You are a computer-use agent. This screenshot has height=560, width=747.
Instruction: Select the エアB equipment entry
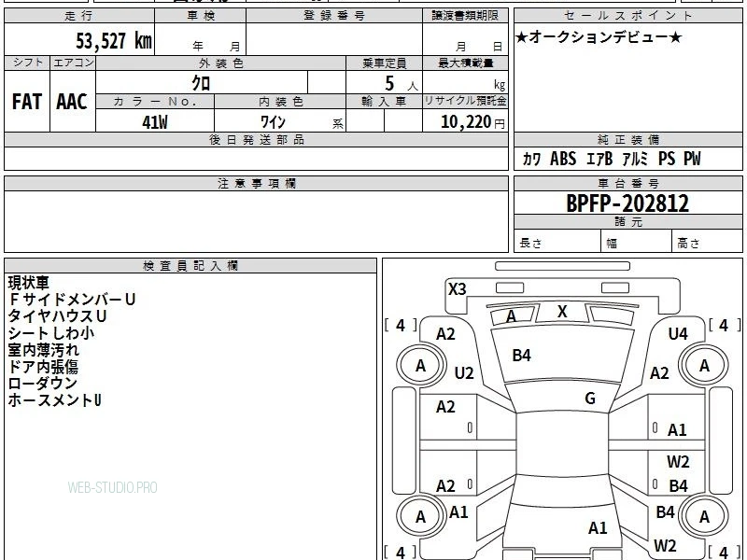(x=599, y=159)
